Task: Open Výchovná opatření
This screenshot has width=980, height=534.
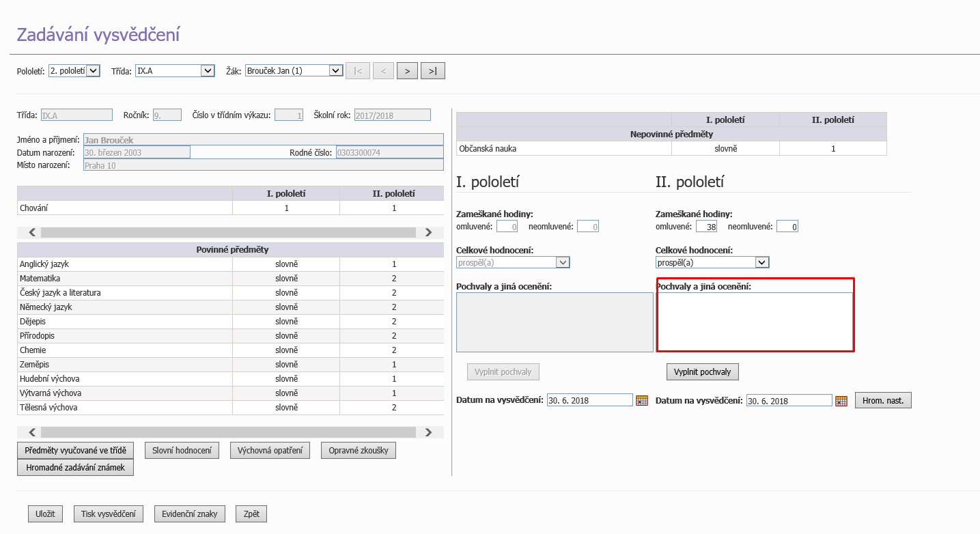Action: pos(270,451)
